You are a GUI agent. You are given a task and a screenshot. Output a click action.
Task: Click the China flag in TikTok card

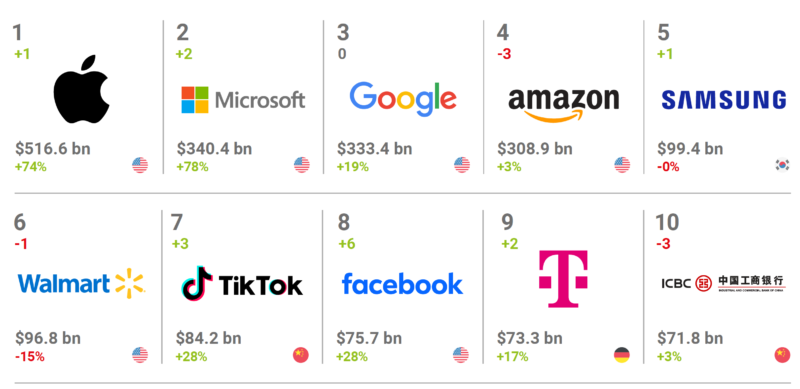301,355
